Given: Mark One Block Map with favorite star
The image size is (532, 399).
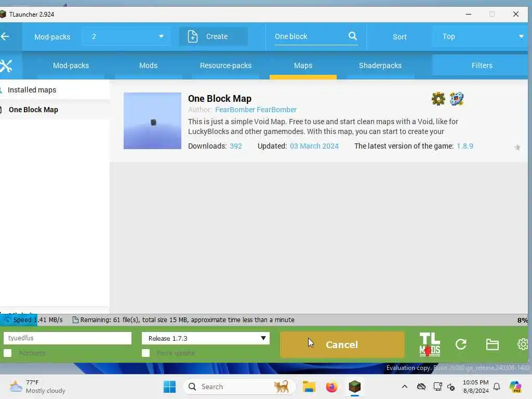Looking at the screenshot, I should click(x=517, y=147).
